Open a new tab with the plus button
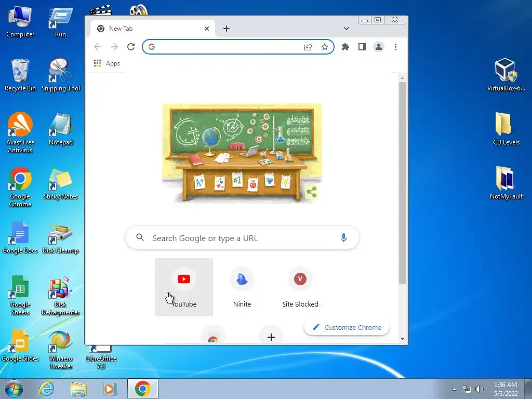The height and width of the screenshot is (399, 532). click(227, 29)
